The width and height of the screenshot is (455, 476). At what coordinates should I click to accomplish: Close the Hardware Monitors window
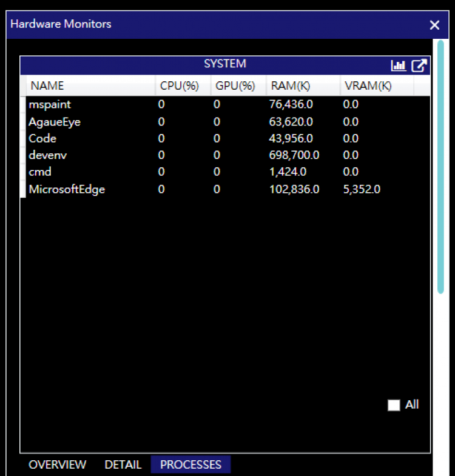click(434, 25)
